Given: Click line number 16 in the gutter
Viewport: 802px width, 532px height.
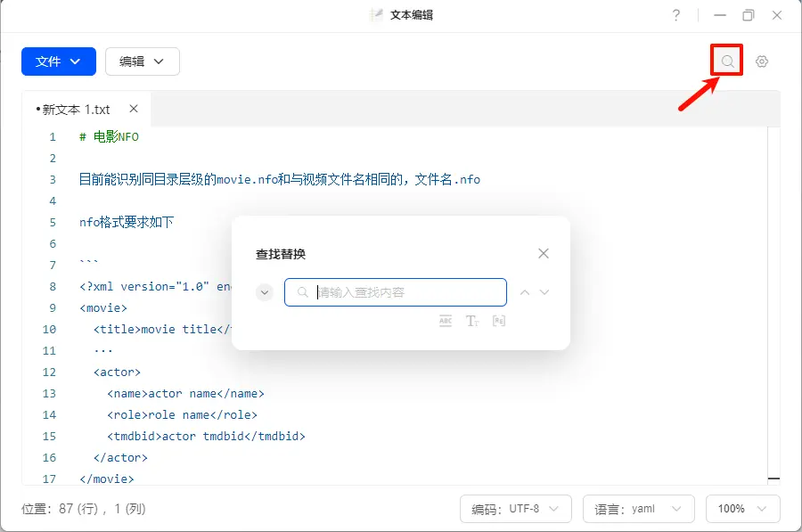Looking at the screenshot, I should 49,458.
